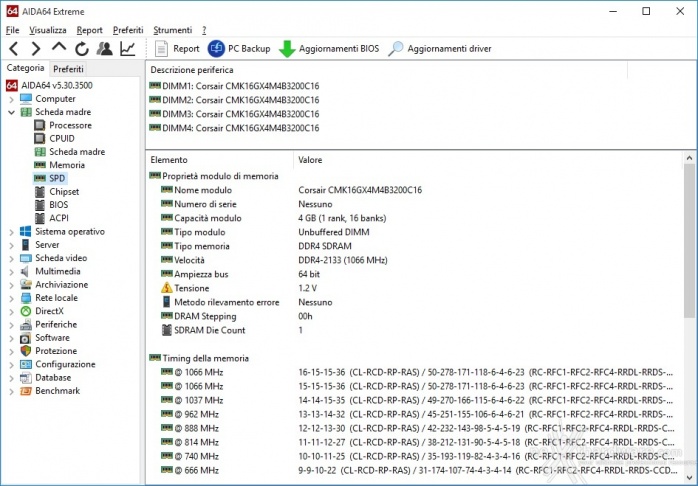
Task: Open the ? help menu
Action: 204,30
